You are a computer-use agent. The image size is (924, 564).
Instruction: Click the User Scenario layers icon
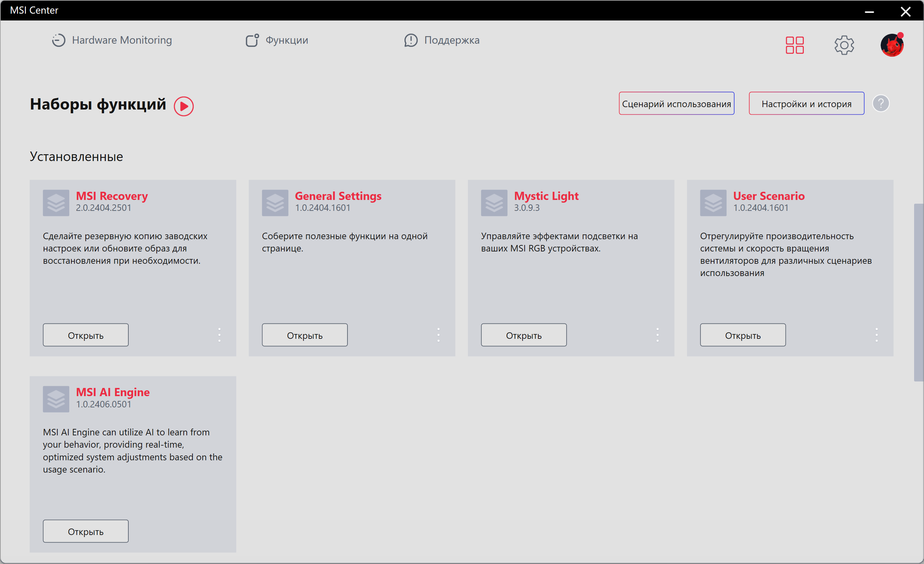pyautogui.click(x=713, y=203)
